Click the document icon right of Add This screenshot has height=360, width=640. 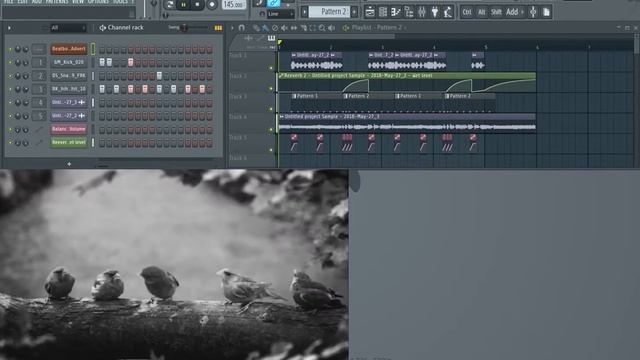click(x=547, y=12)
